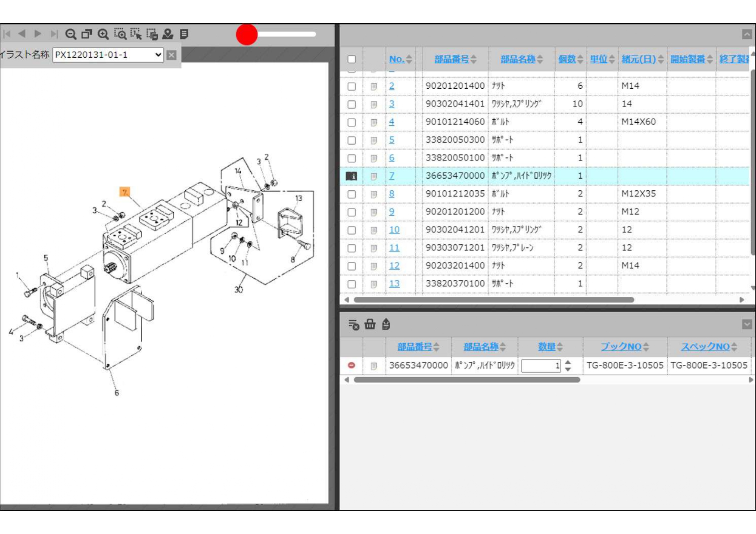Screen dimensions: 756x534
Task: Activate the area zoom selection tool
Action: click(x=120, y=34)
